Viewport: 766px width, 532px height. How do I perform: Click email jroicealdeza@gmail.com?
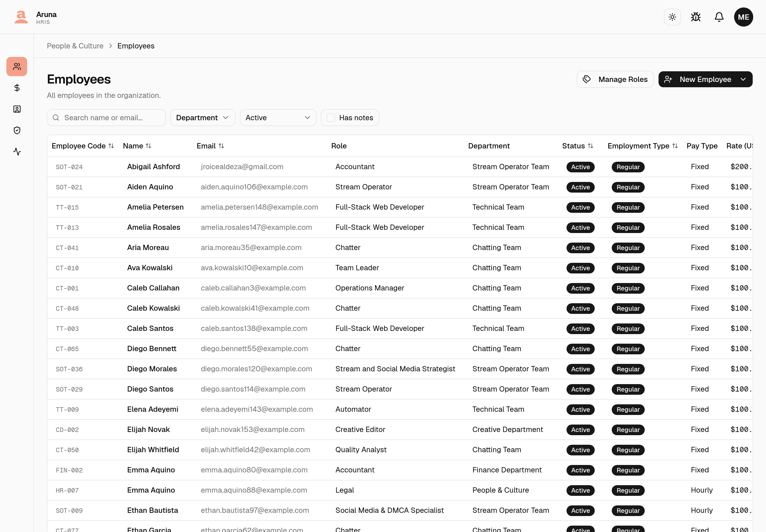[x=242, y=167]
